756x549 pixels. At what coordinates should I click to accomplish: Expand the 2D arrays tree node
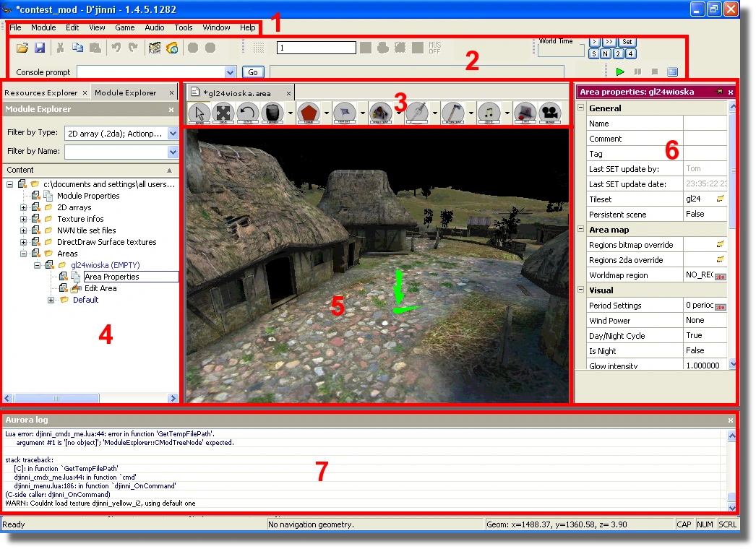click(x=23, y=207)
